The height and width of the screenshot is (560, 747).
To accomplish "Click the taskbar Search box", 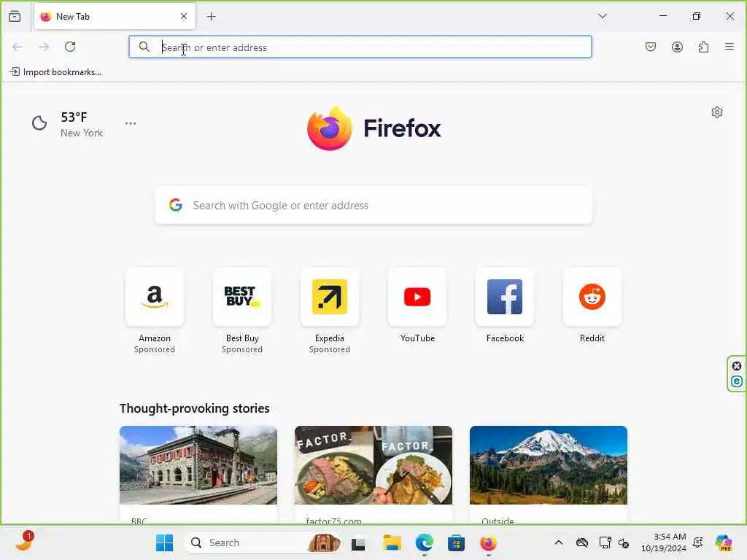I will [263, 542].
